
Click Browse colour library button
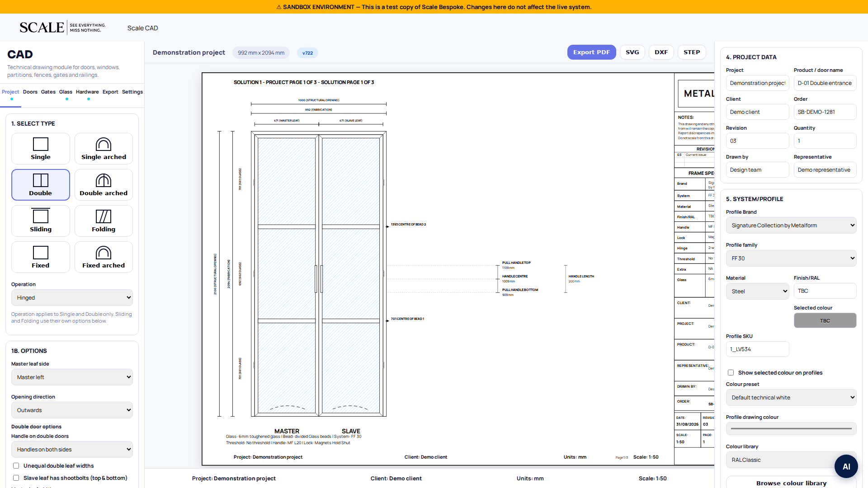point(791,483)
